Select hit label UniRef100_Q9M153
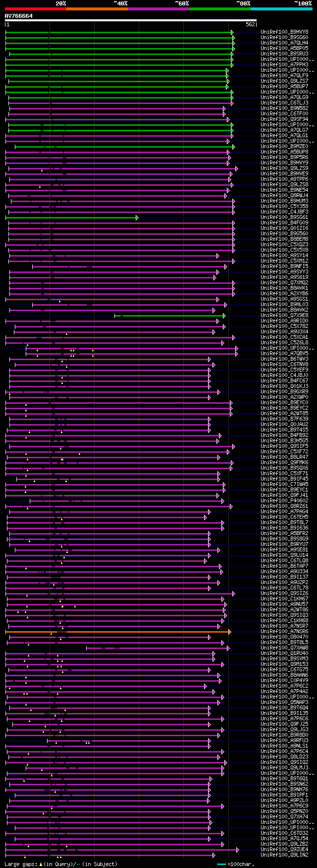Image resolution: width=317 pixels, height=868 pixels. coord(284,664)
